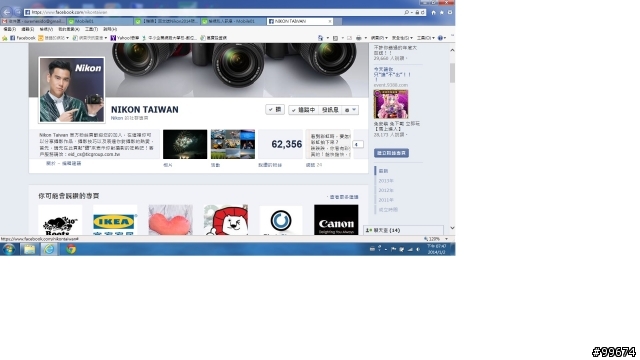
Task: Switch to the Nikon 2014 Mobile01 tab
Action: [167, 21]
